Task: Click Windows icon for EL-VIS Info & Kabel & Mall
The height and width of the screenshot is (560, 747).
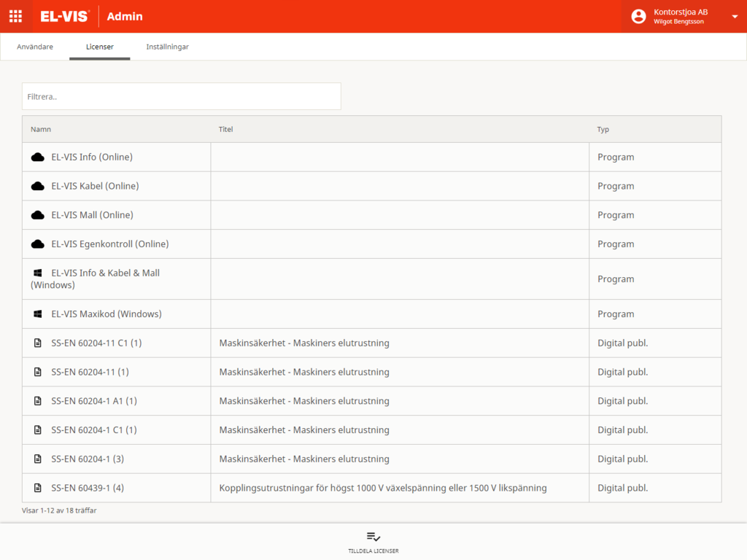Action: point(38,273)
